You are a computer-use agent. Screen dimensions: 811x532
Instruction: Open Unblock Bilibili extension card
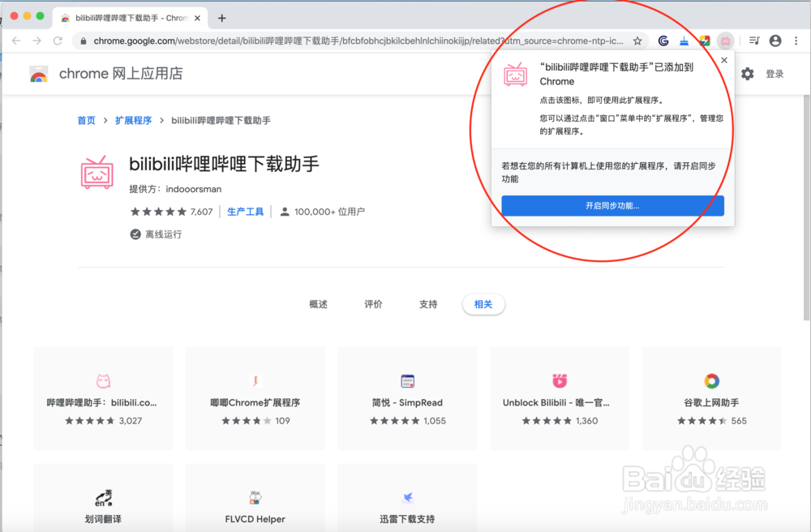[x=559, y=399]
